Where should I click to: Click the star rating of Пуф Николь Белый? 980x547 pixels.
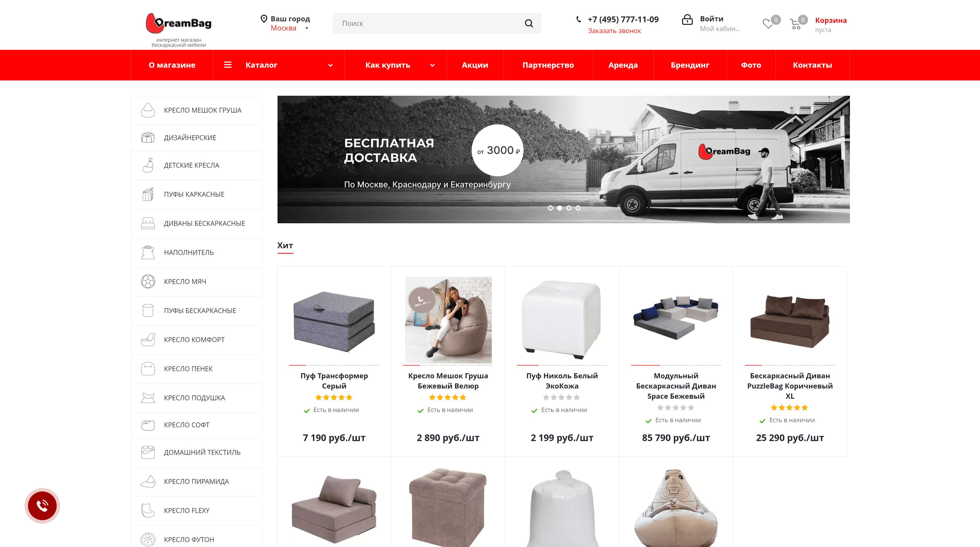coord(561,398)
